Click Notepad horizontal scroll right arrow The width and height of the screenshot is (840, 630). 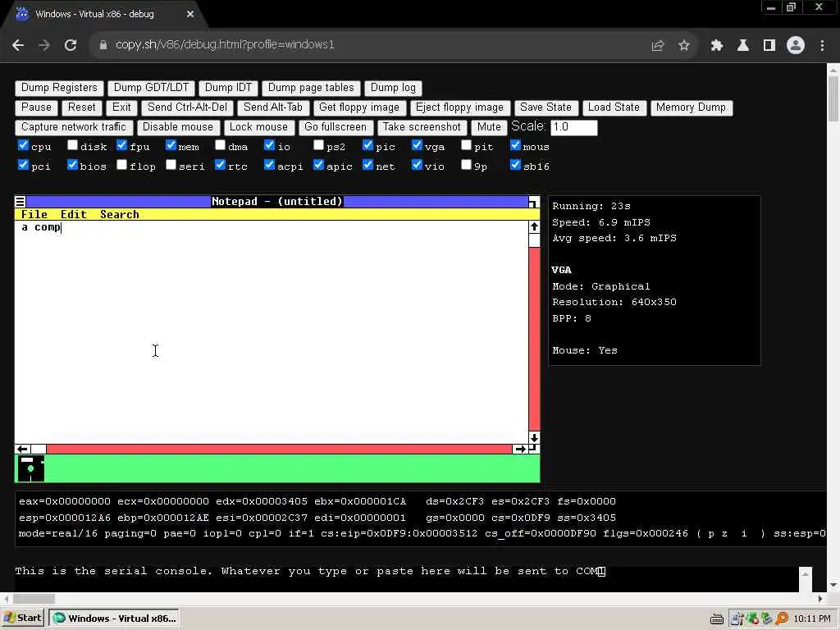click(519, 449)
